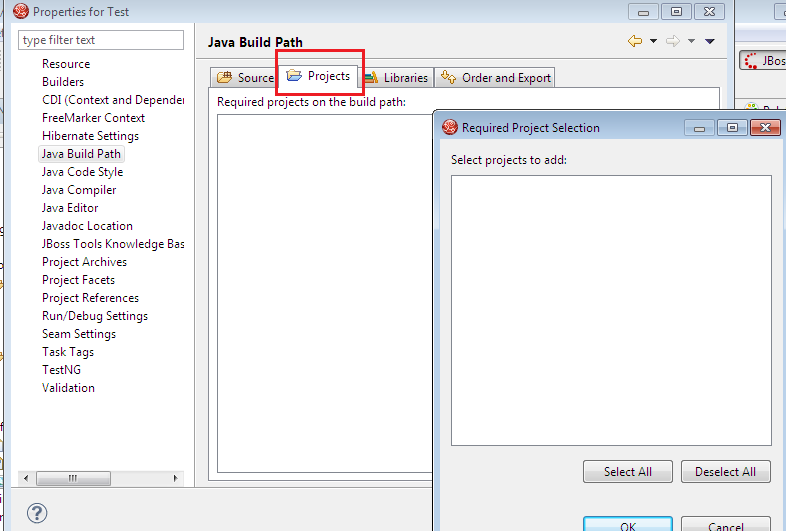This screenshot has height=531, width=786.
Task: Open Run/Debug Settings page
Action: coord(95,316)
